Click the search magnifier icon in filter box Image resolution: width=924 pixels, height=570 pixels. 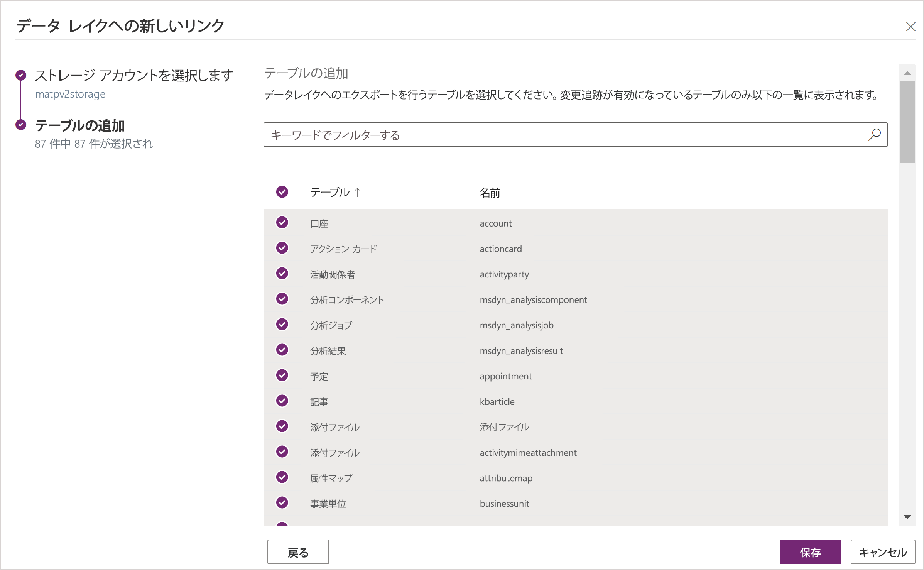[x=874, y=135]
